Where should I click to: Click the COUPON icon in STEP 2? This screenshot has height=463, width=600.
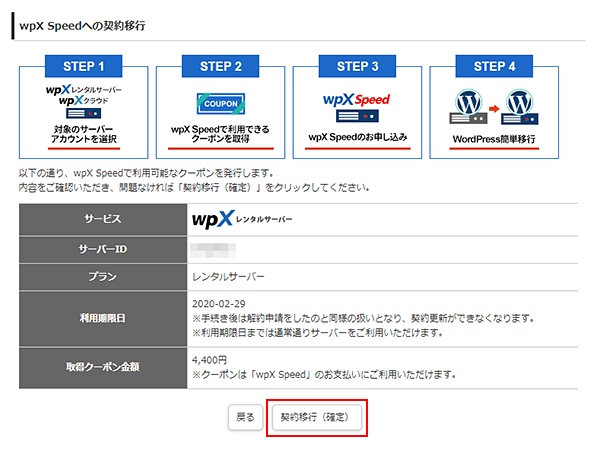[221, 103]
